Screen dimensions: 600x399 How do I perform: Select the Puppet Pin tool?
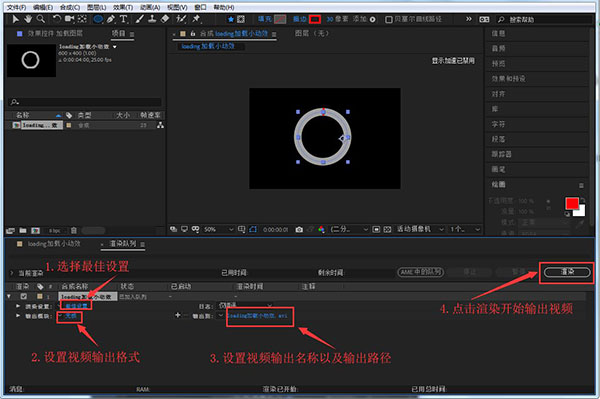196,19
